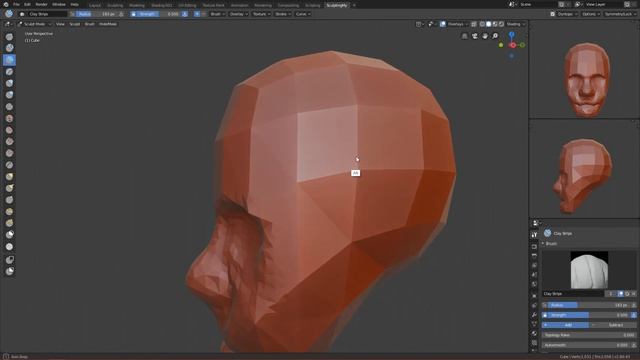Open the Overlay dropdown in tool settings

[x=238, y=14]
